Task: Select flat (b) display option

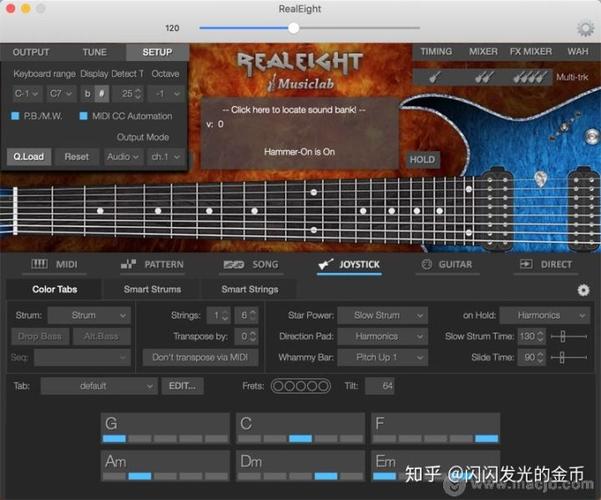Action: [88, 94]
